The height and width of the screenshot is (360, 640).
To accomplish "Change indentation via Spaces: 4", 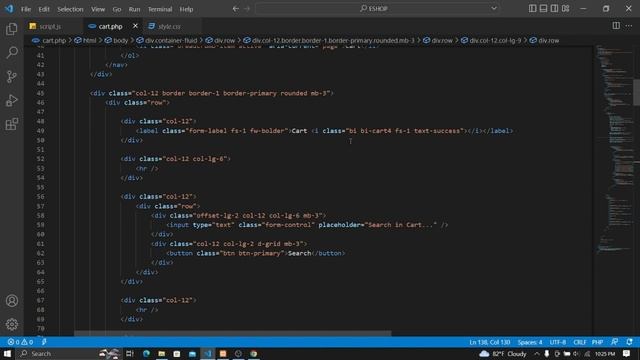I will point(530,342).
